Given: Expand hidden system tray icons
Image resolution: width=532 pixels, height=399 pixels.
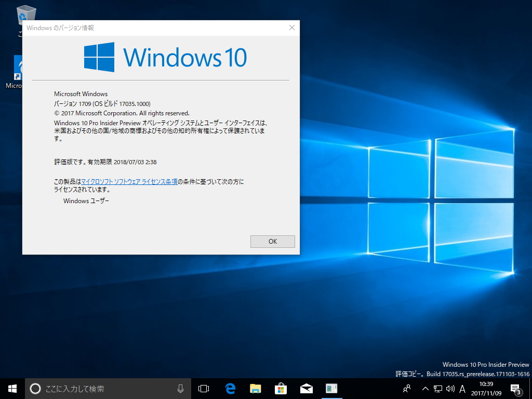Looking at the screenshot, I should (425, 388).
